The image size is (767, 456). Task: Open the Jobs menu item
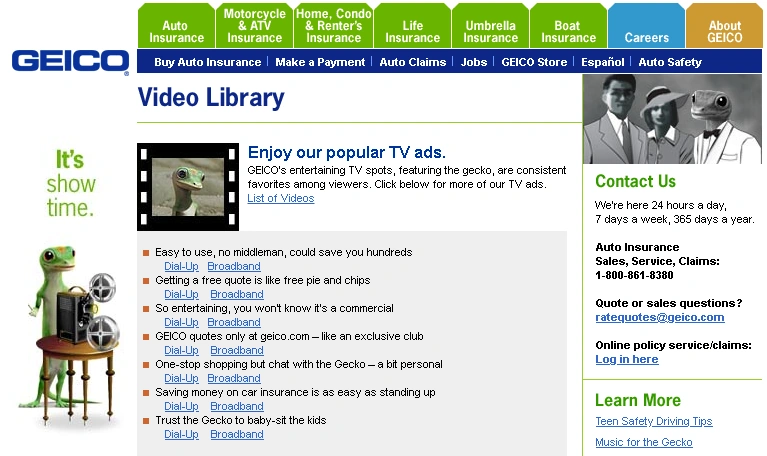click(x=474, y=62)
